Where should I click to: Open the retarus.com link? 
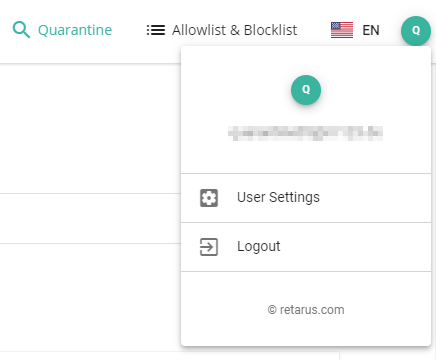[x=312, y=310]
